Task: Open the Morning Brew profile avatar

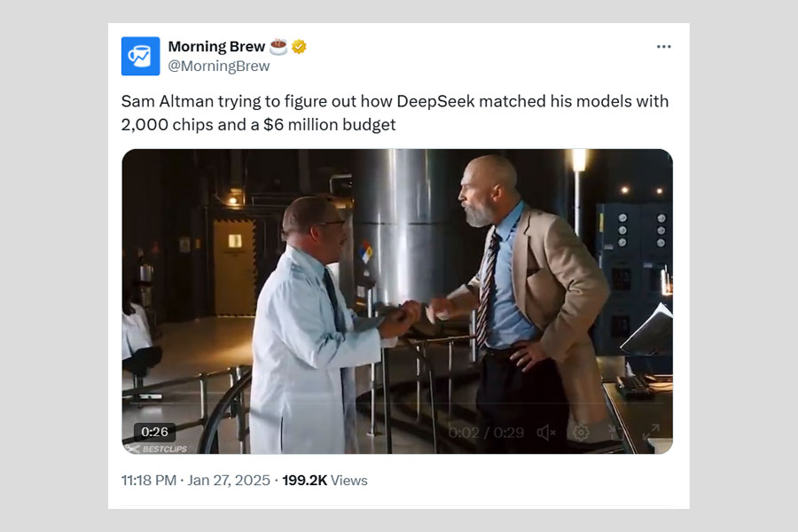Action: coord(140,56)
